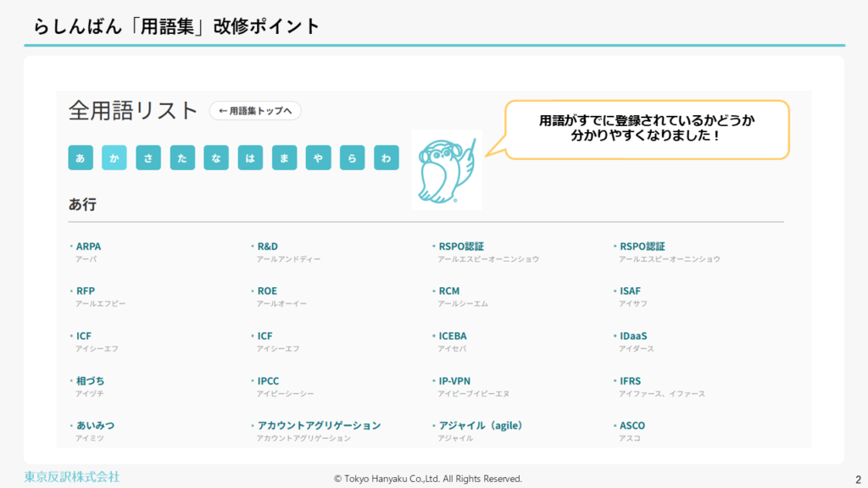Image resolution: width=868 pixels, height=488 pixels.
Task: View the R&D glossary term
Action: (x=269, y=247)
